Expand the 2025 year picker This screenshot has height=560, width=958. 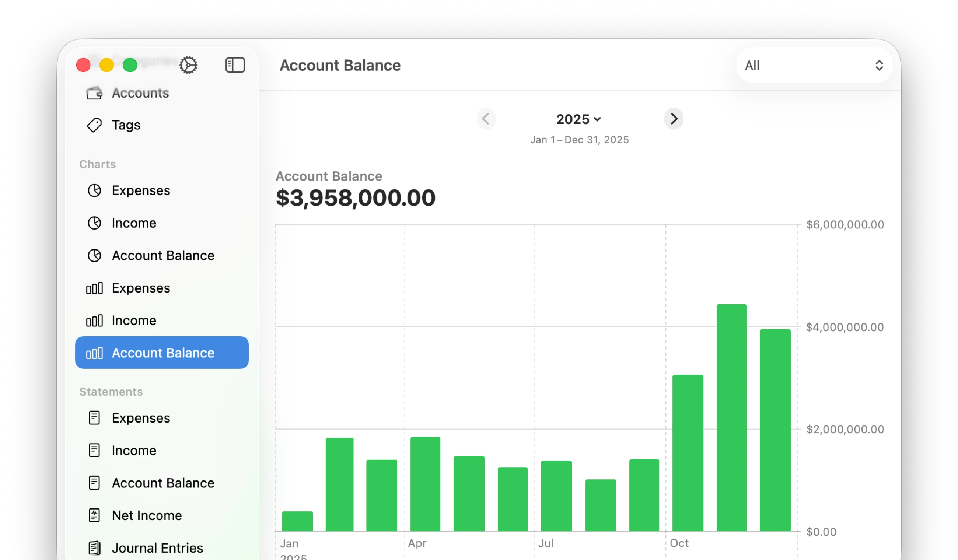point(578,119)
